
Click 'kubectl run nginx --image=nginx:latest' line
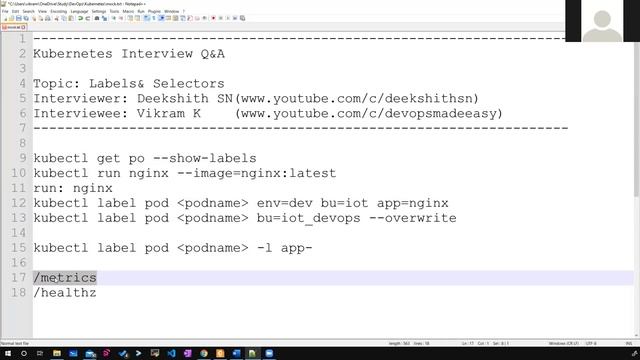(185, 173)
